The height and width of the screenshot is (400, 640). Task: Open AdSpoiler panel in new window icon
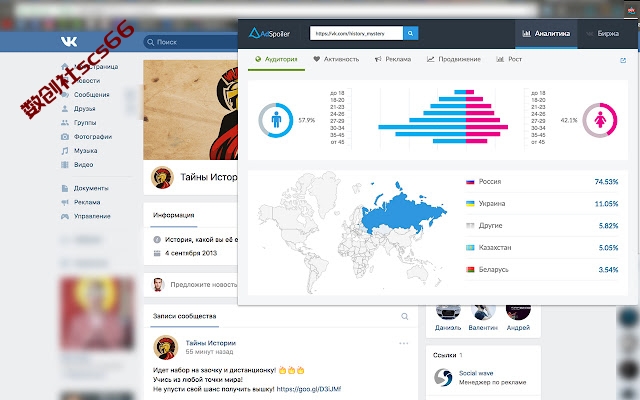(x=623, y=60)
